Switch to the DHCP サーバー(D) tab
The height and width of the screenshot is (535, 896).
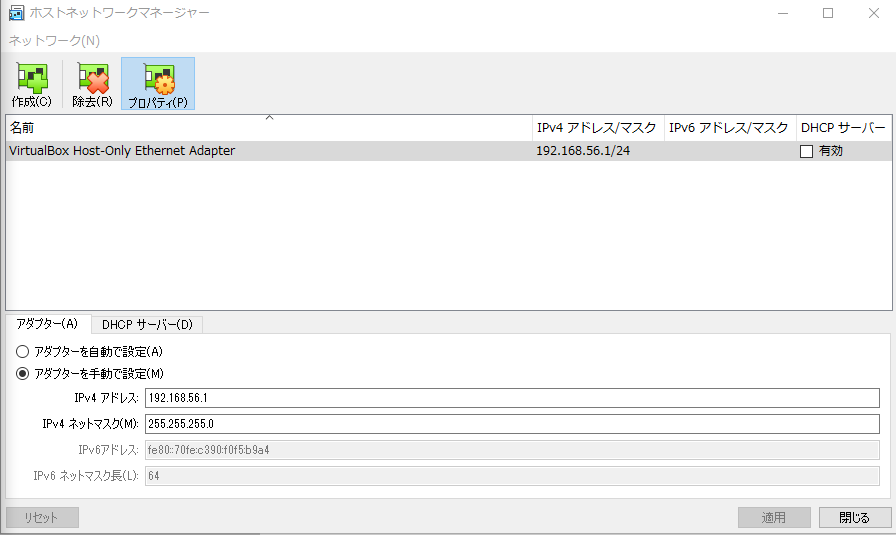[x=147, y=325]
